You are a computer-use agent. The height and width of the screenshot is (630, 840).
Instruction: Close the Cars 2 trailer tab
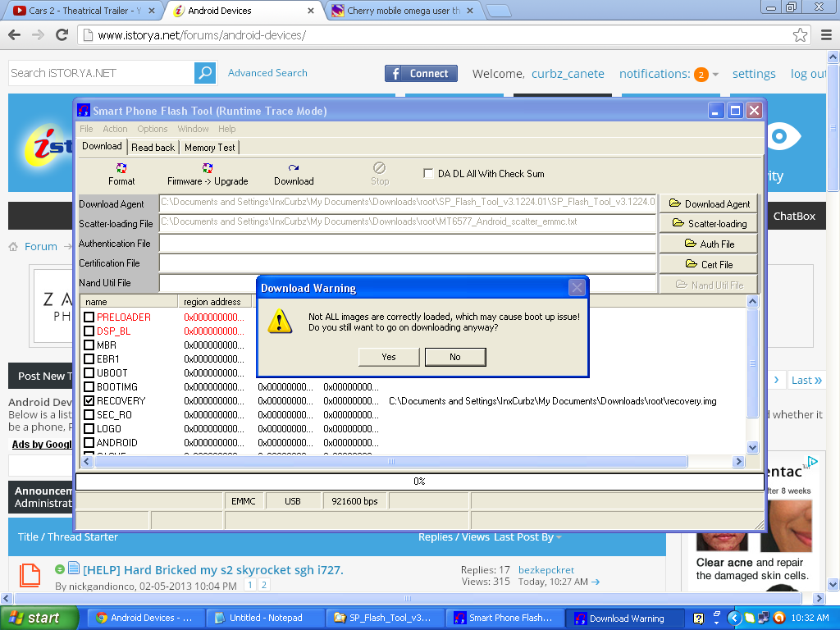click(152, 11)
